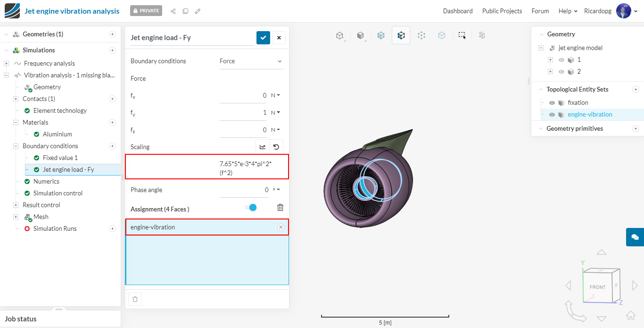Delete boundary condition using bottom trash icon
Image resolution: width=644 pixels, height=328 pixels.
135,299
